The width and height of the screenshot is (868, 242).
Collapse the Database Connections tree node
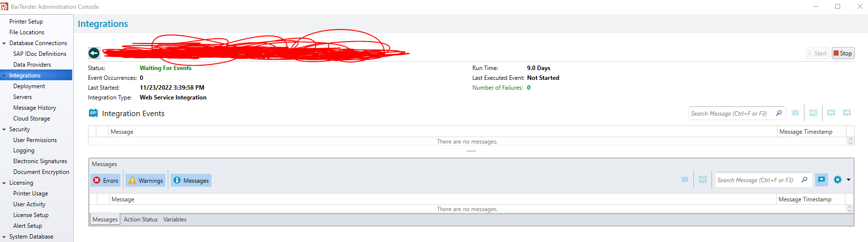click(4, 43)
